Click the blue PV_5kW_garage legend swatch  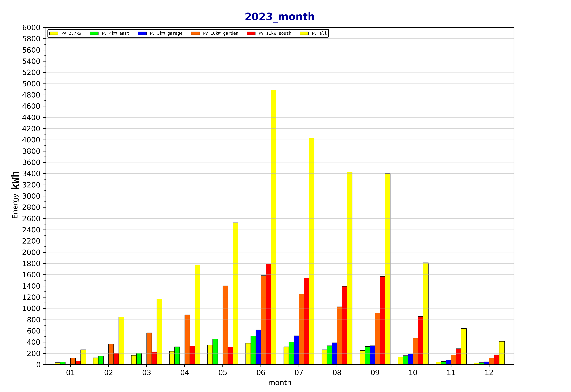click(x=142, y=33)
